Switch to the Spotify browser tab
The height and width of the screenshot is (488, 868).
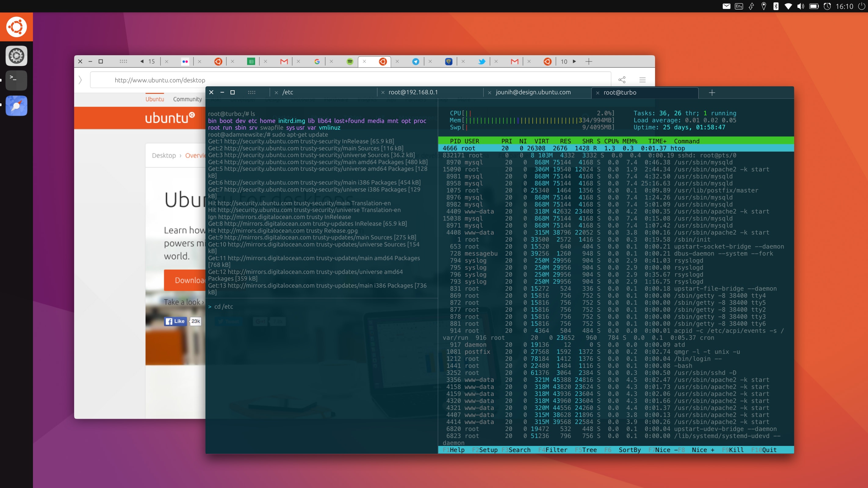pyautogui.click(x=350, y=61)
